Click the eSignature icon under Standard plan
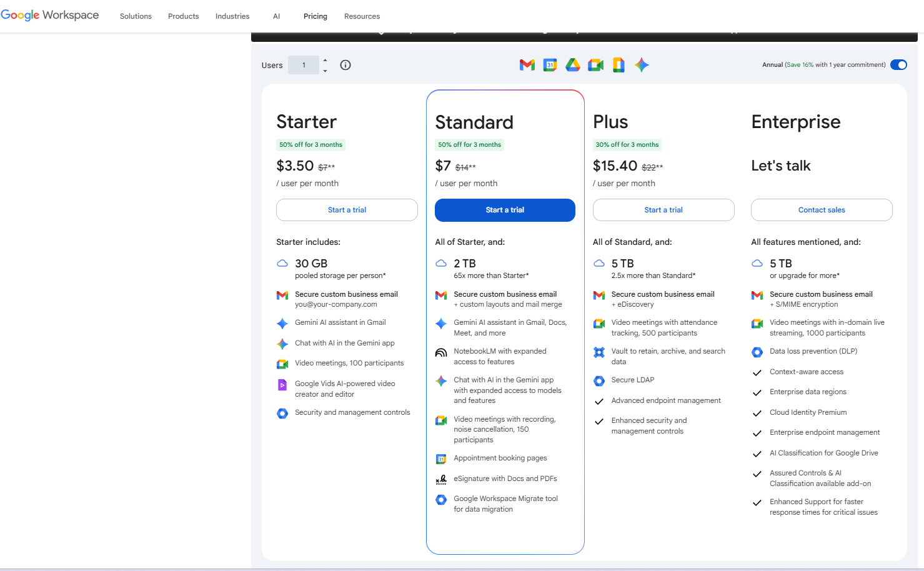Viewport: 924px width, 571px height. [x=441, y=479]
